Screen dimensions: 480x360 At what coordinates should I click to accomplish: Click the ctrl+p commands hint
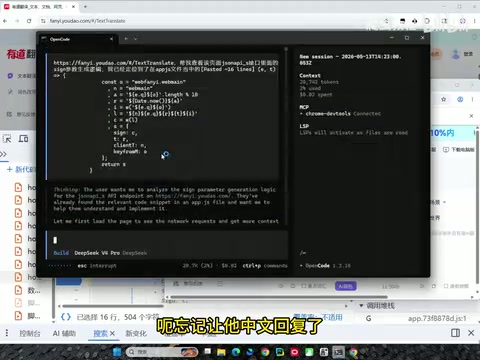(265, 266)
